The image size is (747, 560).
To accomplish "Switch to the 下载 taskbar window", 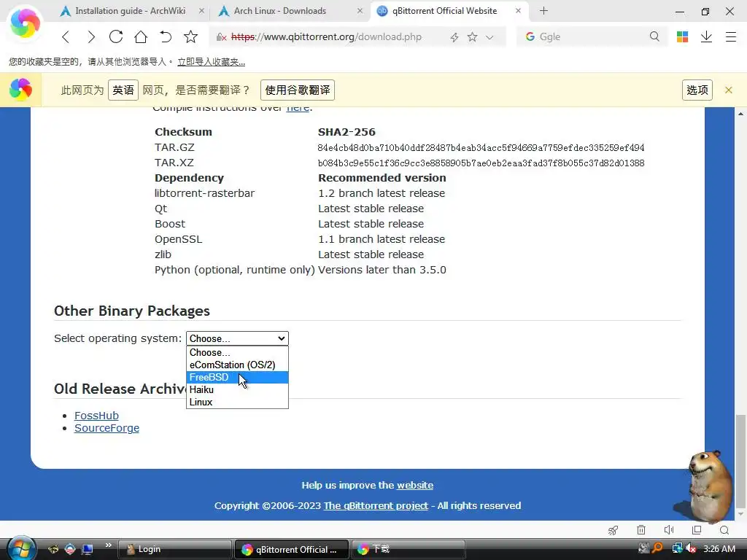I will [408, 550].
